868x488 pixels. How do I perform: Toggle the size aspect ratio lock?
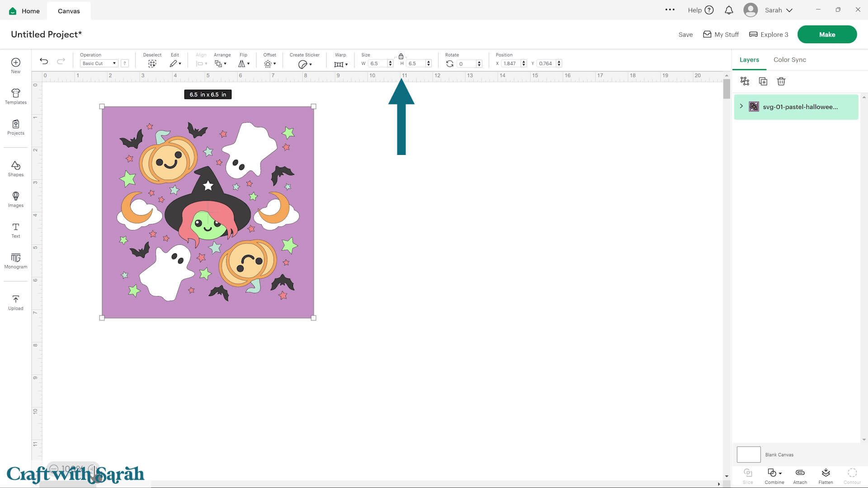401,56
